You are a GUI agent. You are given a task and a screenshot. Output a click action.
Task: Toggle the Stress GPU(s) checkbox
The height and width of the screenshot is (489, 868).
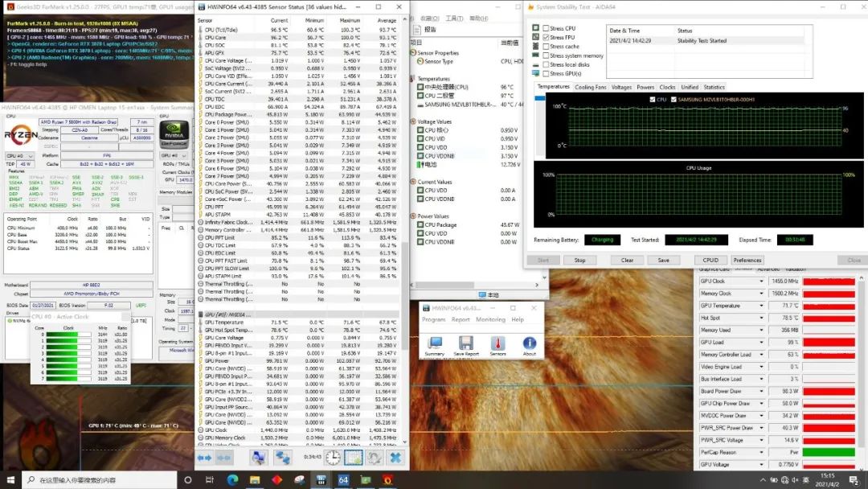coord(547,74)
